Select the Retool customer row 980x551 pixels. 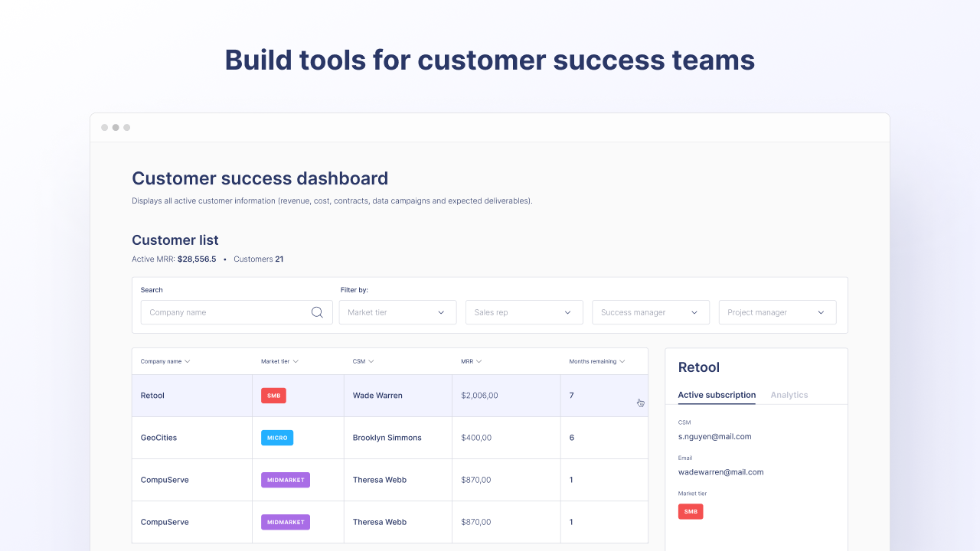coord(152,396)
